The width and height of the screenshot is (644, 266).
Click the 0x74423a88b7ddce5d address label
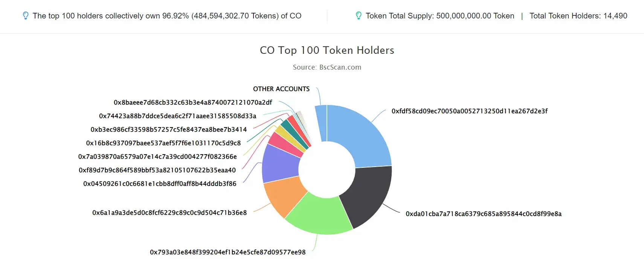tap(178, 116)
